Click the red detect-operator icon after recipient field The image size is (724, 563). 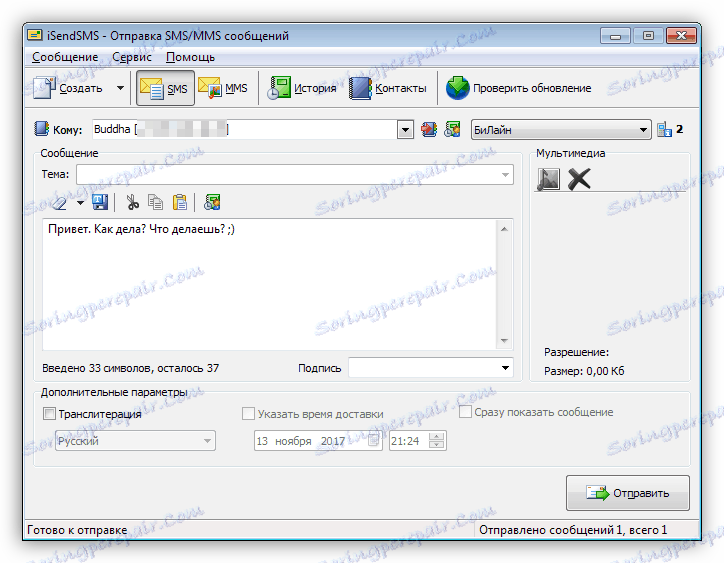coord(429,129)
